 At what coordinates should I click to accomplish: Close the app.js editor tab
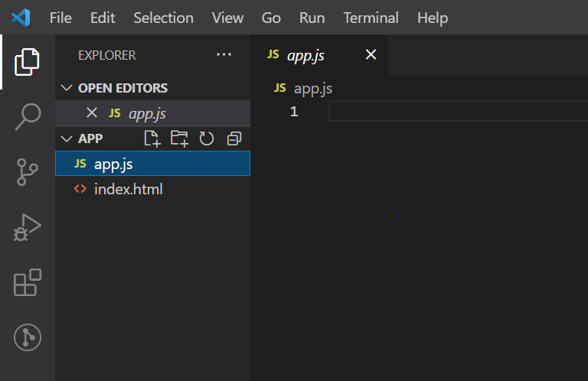point(371,54)
